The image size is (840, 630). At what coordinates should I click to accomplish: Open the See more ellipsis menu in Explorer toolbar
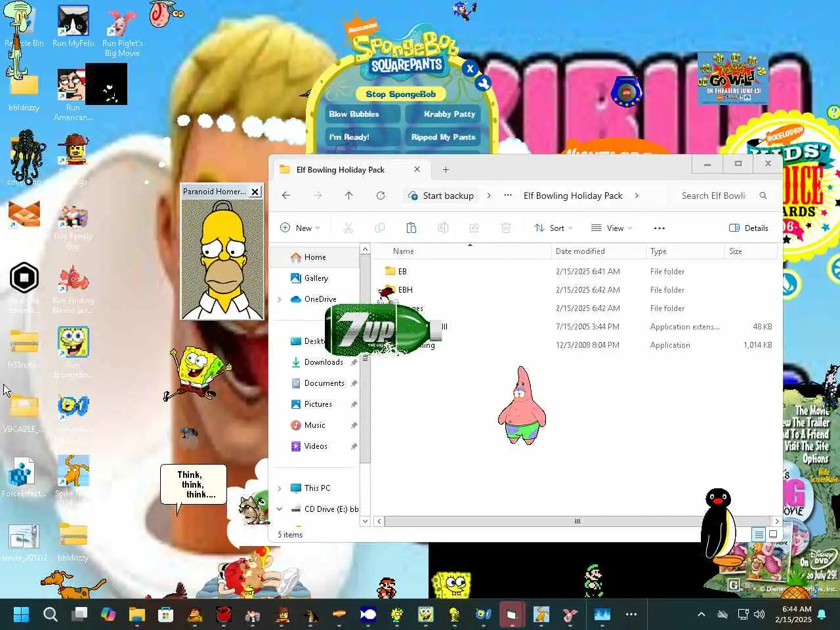coord(660,228)
